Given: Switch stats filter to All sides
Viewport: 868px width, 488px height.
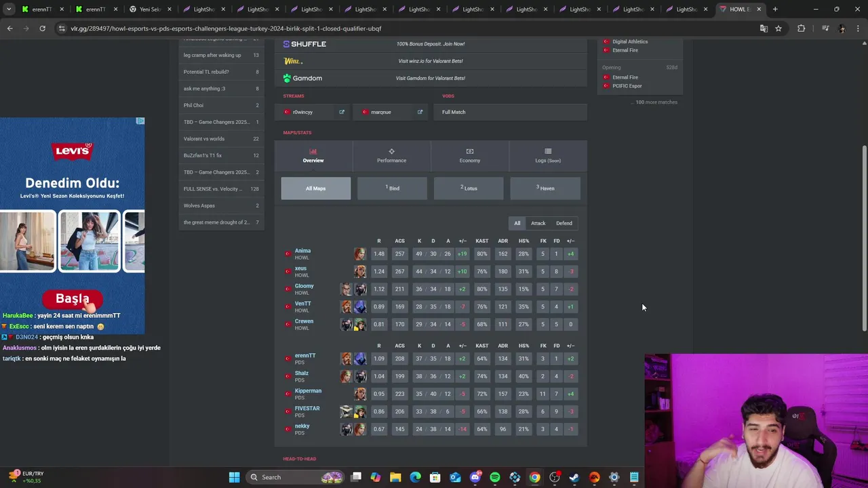Looking at the screenshot, I should coord(517,223).
